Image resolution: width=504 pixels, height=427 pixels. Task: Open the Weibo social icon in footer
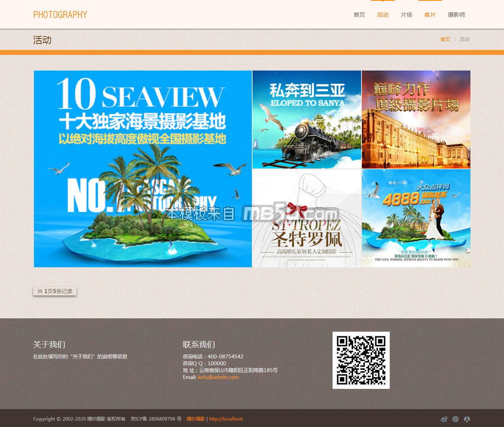point(444,419)
